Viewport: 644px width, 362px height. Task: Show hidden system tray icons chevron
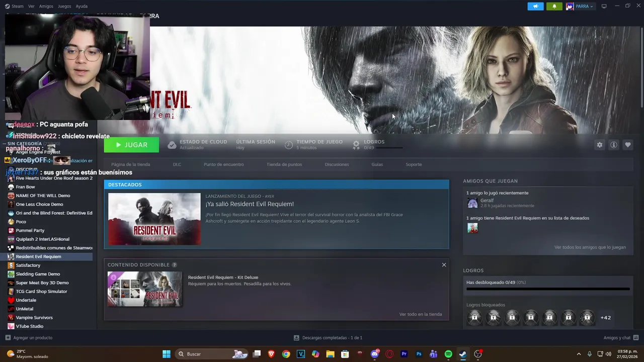(579, 354)
